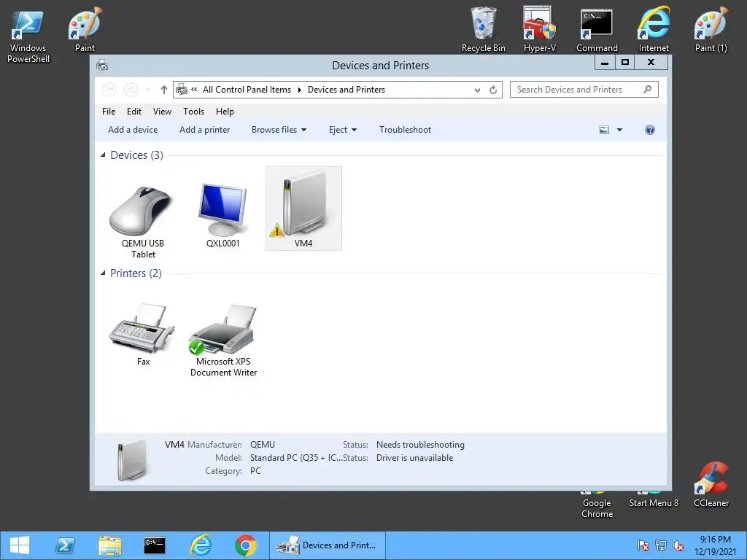Click the Action Center flag tray icon
This screenshot has width=747, height=560.
tap(643, 545)
